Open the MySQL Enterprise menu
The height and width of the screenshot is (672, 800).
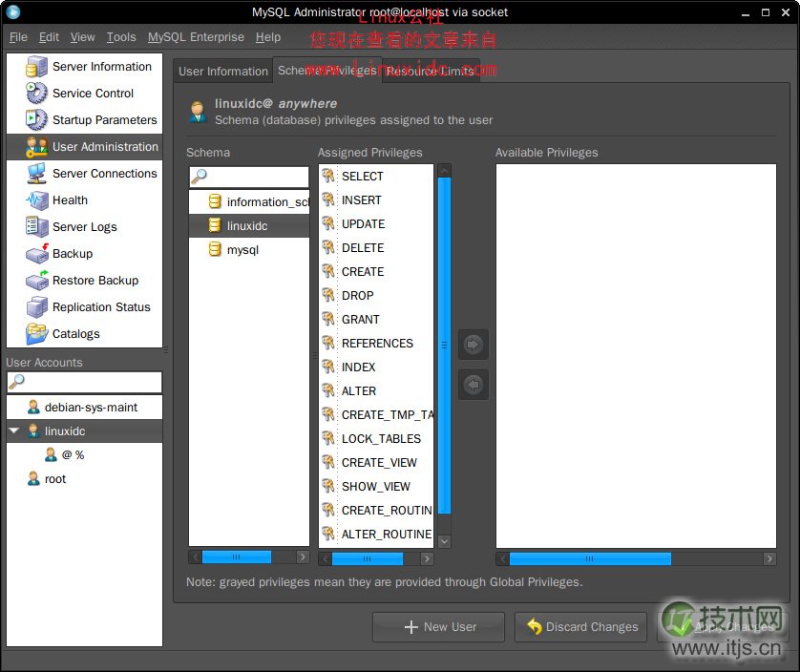196,37
